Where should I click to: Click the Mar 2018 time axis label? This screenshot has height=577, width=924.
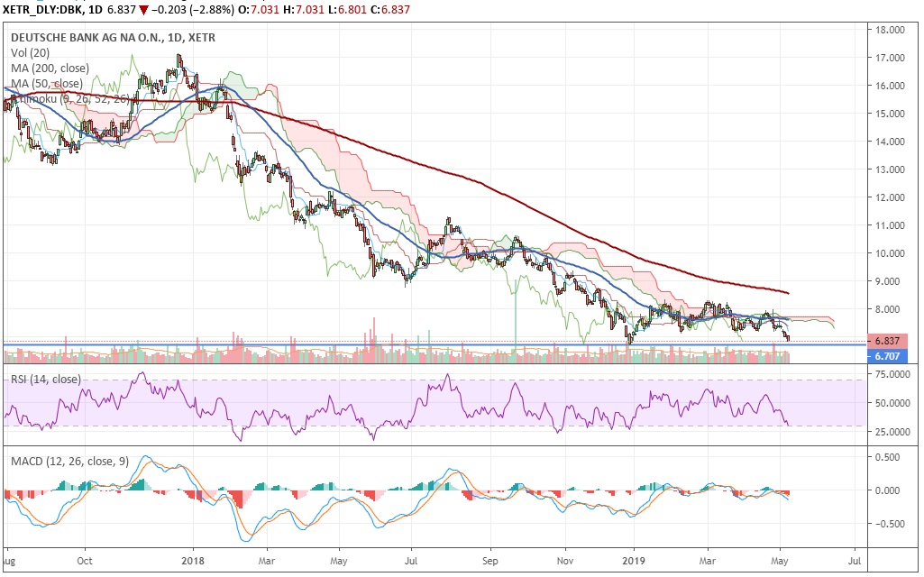(266, 561)
